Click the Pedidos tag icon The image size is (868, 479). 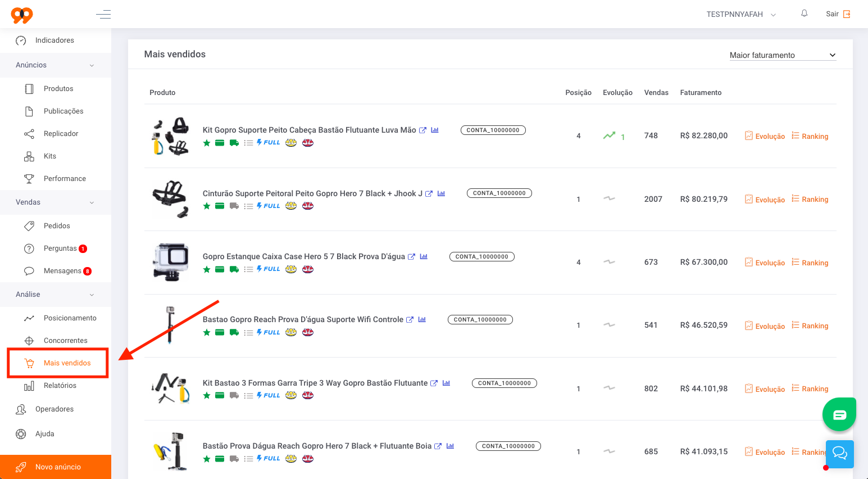point(29,226)
